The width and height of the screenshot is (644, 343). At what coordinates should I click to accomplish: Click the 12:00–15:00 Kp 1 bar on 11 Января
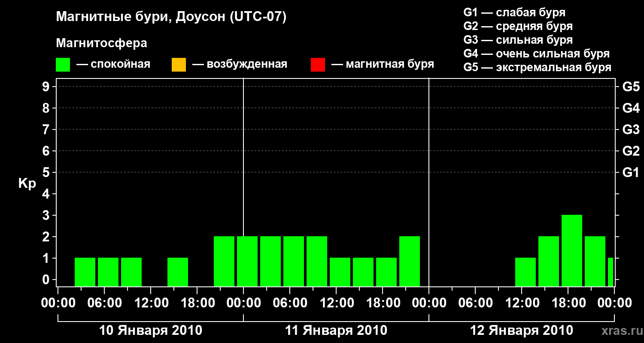[340, 272]
